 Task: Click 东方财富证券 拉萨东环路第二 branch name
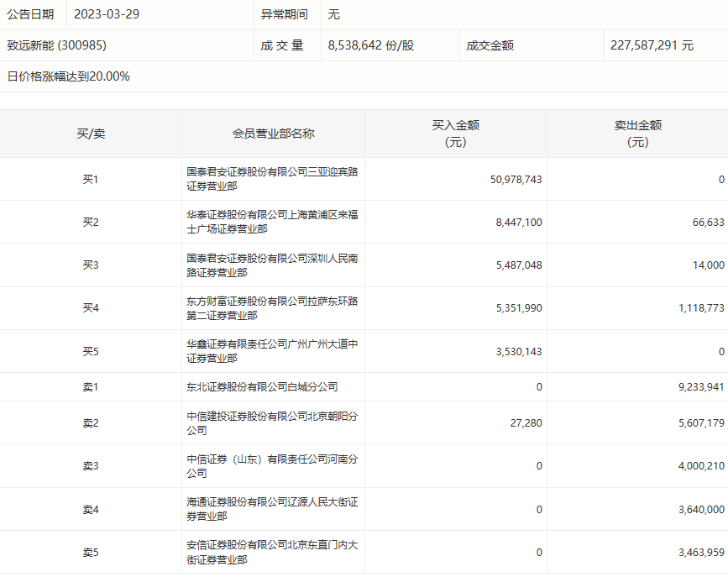(x=272, y=308)
